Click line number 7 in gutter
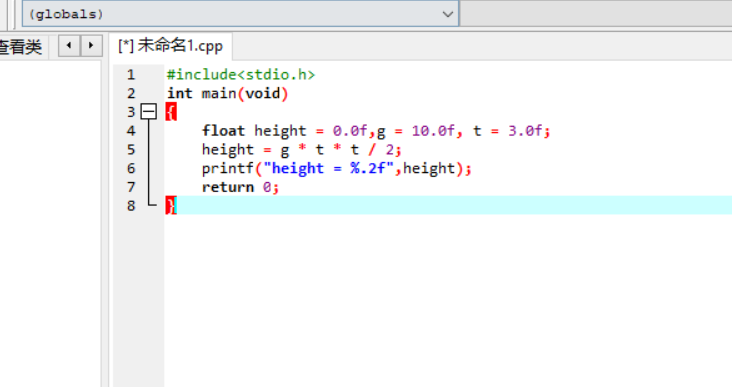Image resolution: width=732 pixels, height=387 pixels. click(131, 187)
